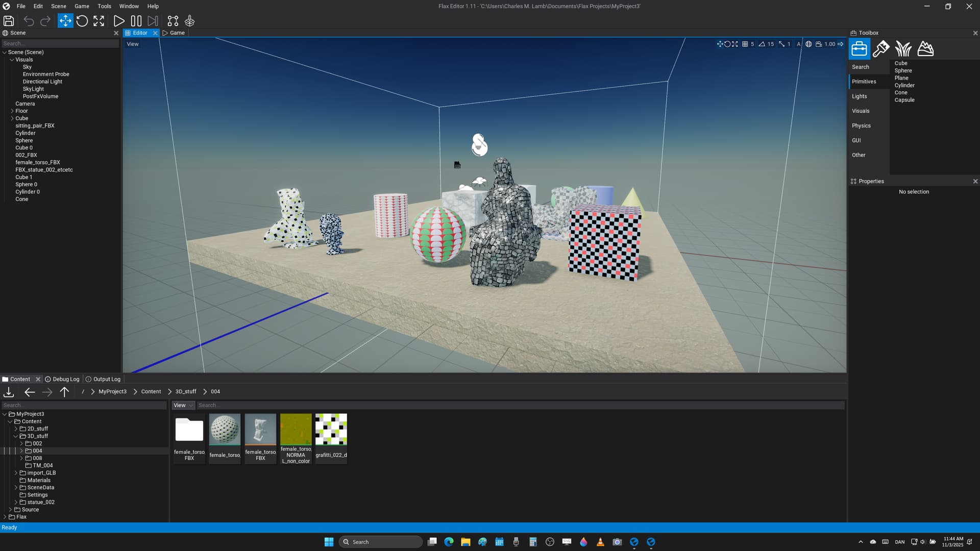Viewport: 980px width, 551px height.
Task: Select the grafitti_022_d texture thumbnail
Action: (x=331, y=430)
